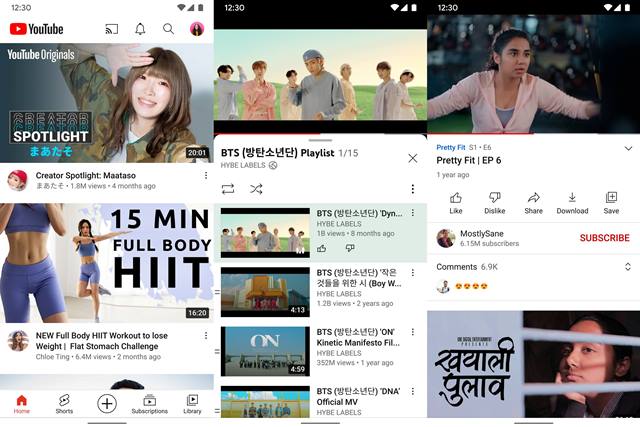Tap the Cast to device icon
The width and height of the screenshot is (640, 427).
(111, 29)
